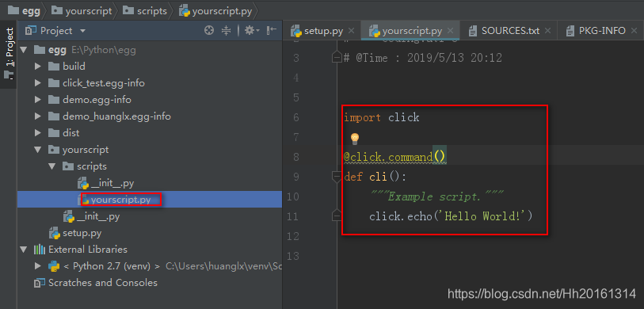Screen dimensions: 644x309
Task: Close the setup.py tab
Action: 351,31
